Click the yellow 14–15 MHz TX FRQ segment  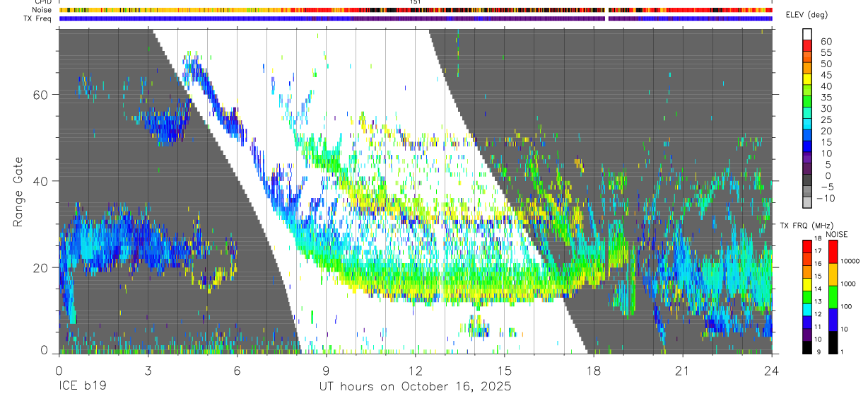click(807, 284)
